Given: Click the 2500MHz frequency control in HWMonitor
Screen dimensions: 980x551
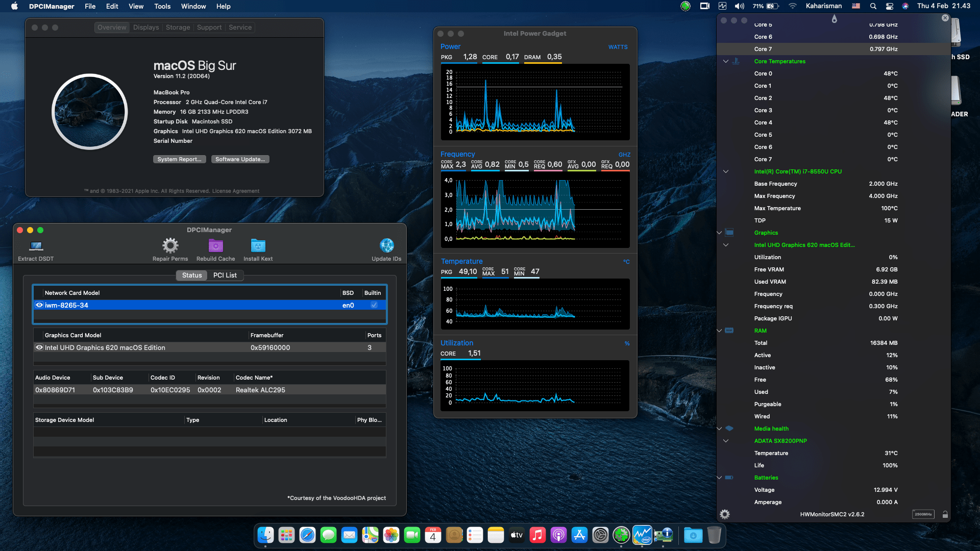Looking at the screenshot, I should [924, 514].
